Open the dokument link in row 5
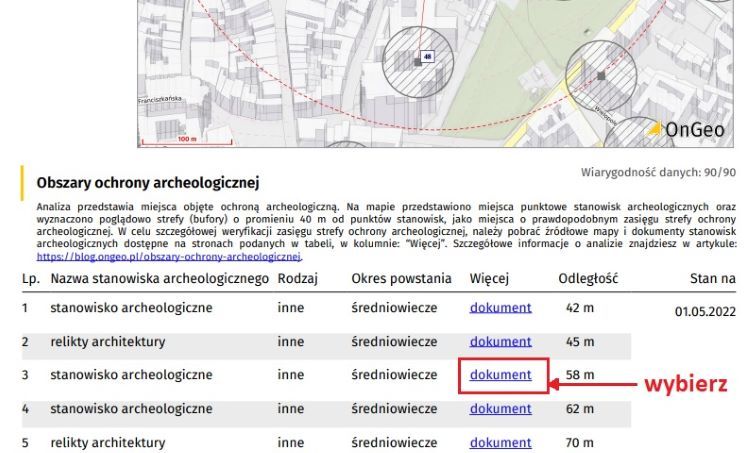 (x=500, y=443)
